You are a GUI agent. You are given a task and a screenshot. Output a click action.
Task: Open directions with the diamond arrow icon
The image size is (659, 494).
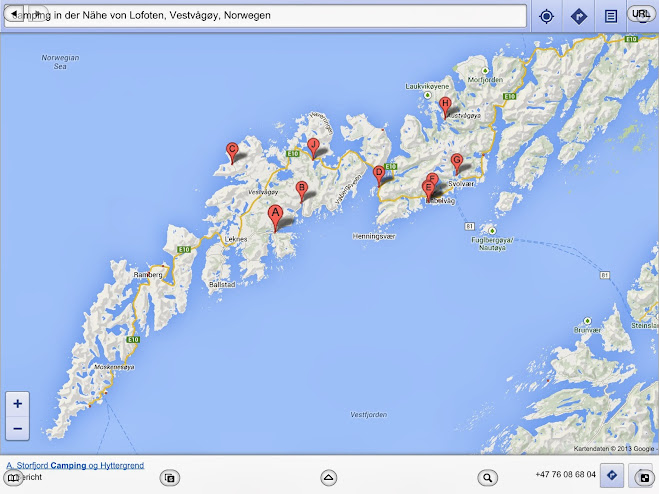pyautogui.click(x=579, y=16)
